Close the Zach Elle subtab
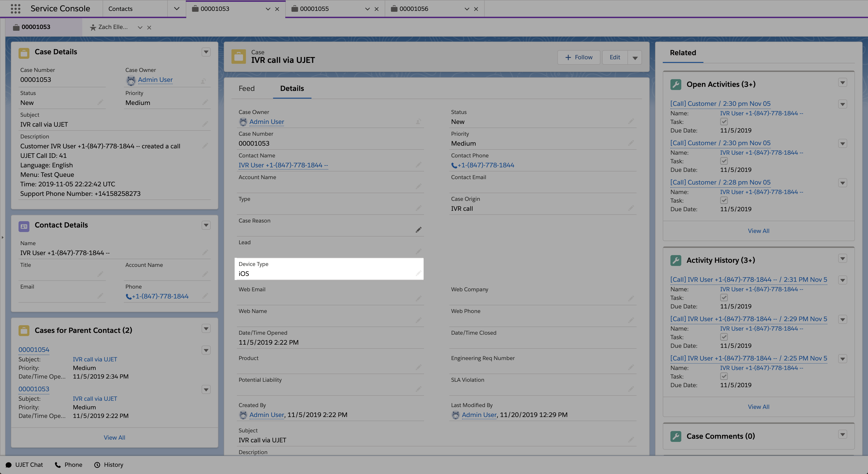The height and width of the screenshot is (474, 868). point(149,27)
